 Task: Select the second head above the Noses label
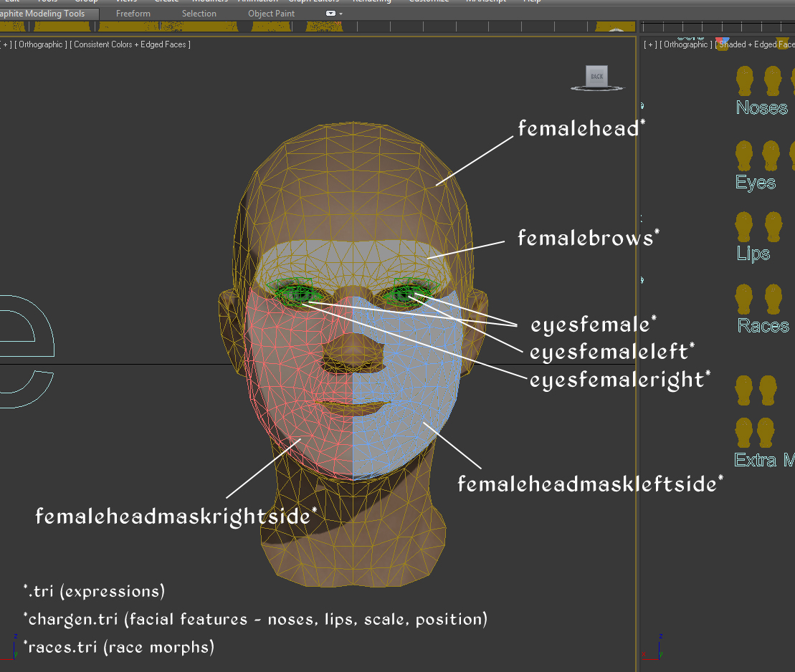tap(773, 81)
